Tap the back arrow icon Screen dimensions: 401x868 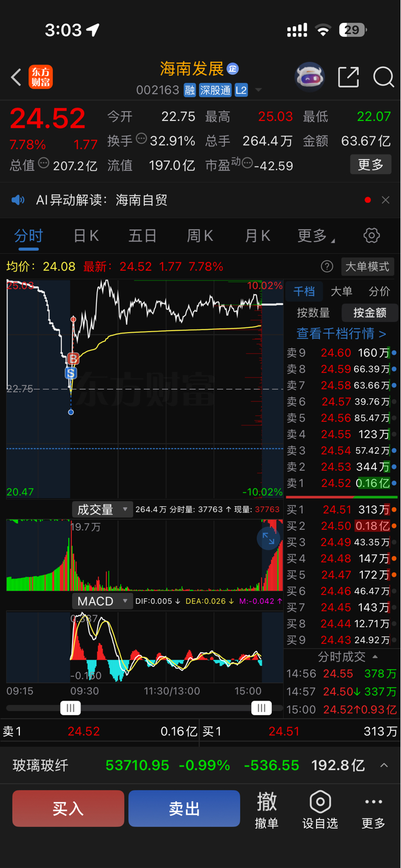click(16, 77)
